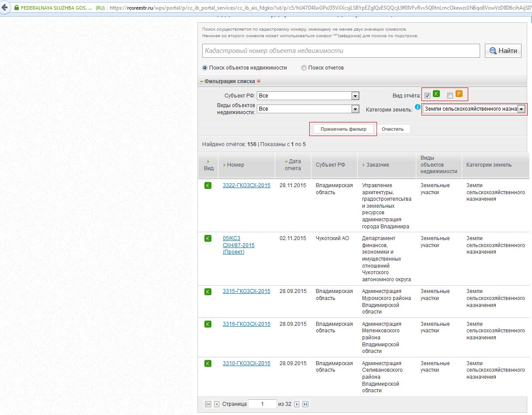Click the browser back arrow button
The image size is (532, 415).
5,7
